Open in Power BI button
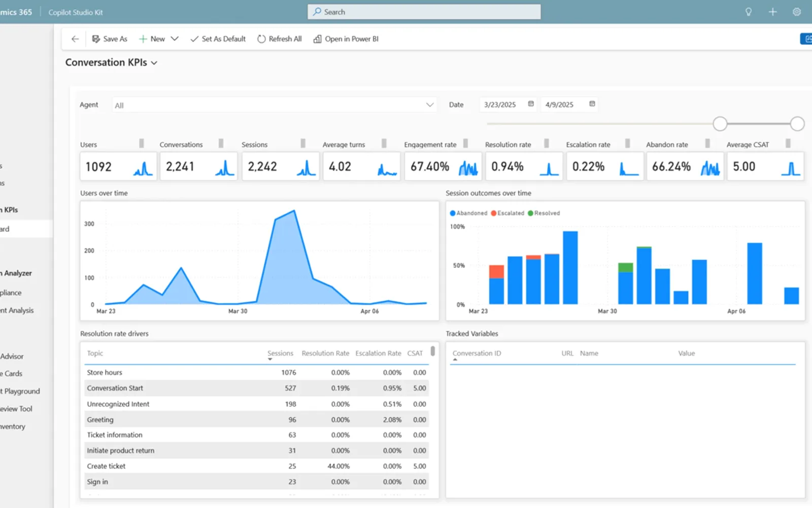Image resolution: width=812 pixels, height=508 pixels. coord(346,39)
